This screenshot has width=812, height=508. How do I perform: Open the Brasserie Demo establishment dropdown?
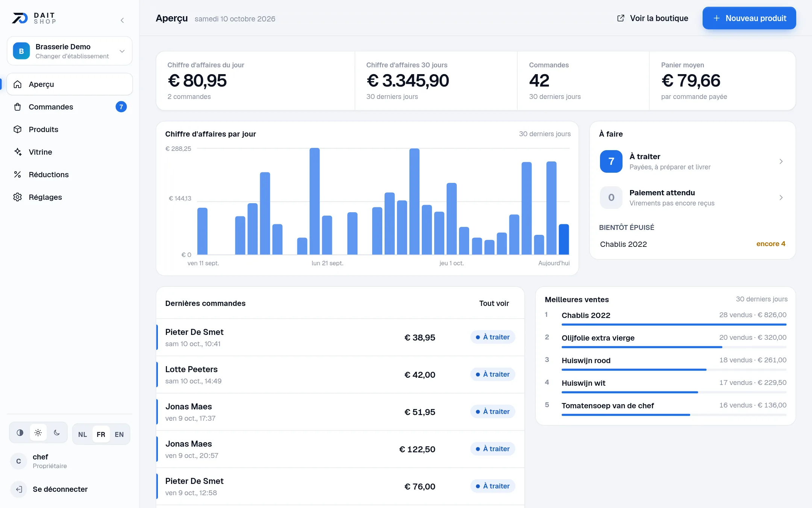70,51
